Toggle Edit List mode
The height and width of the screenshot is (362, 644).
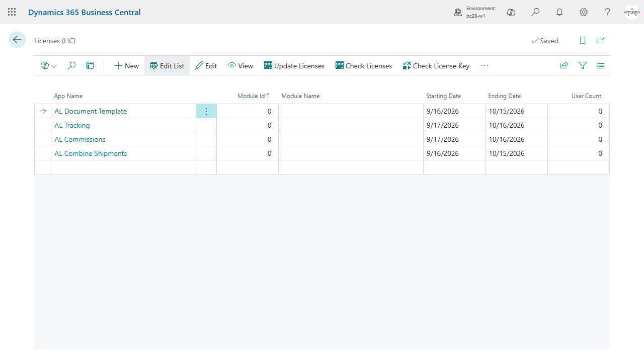point(167,65)
